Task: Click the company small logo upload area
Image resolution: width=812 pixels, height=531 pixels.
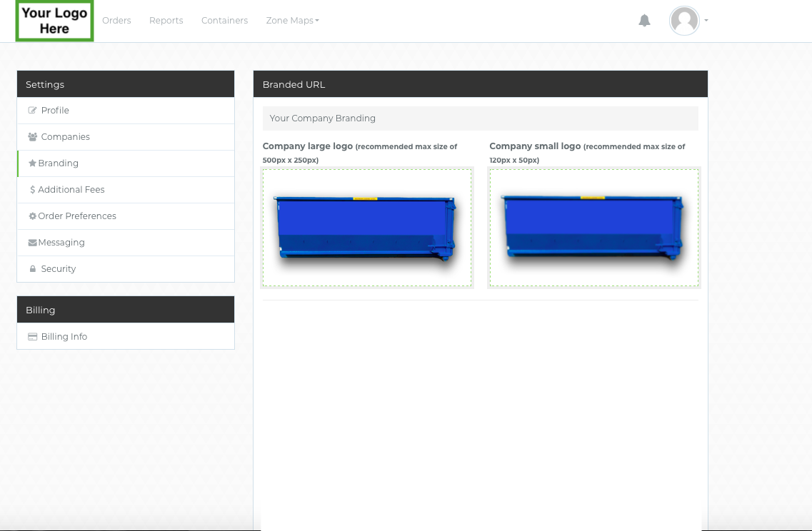Action: (594, 227)
